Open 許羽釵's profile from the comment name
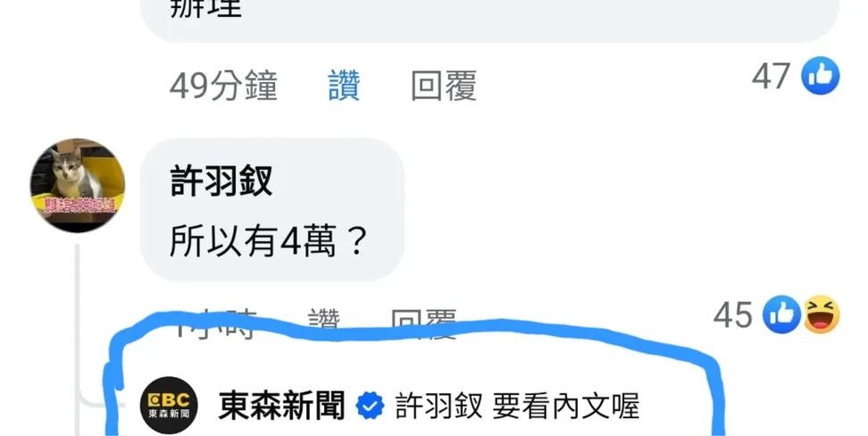 point(221,180)
